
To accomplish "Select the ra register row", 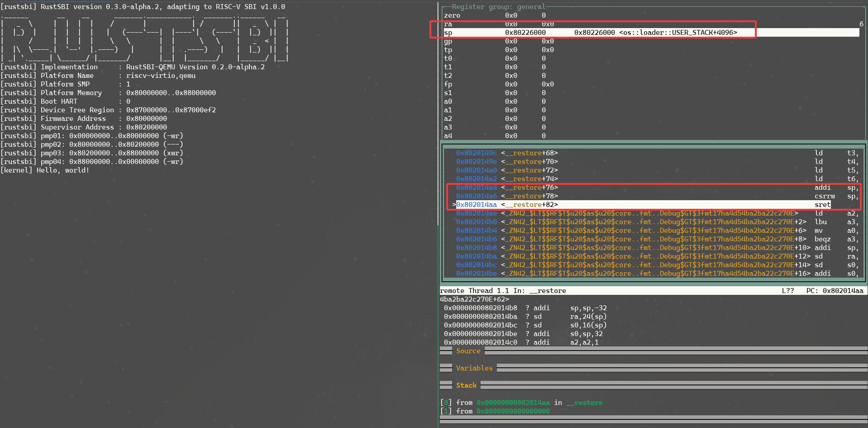I will pyautogui.click(x=499, y=24).
